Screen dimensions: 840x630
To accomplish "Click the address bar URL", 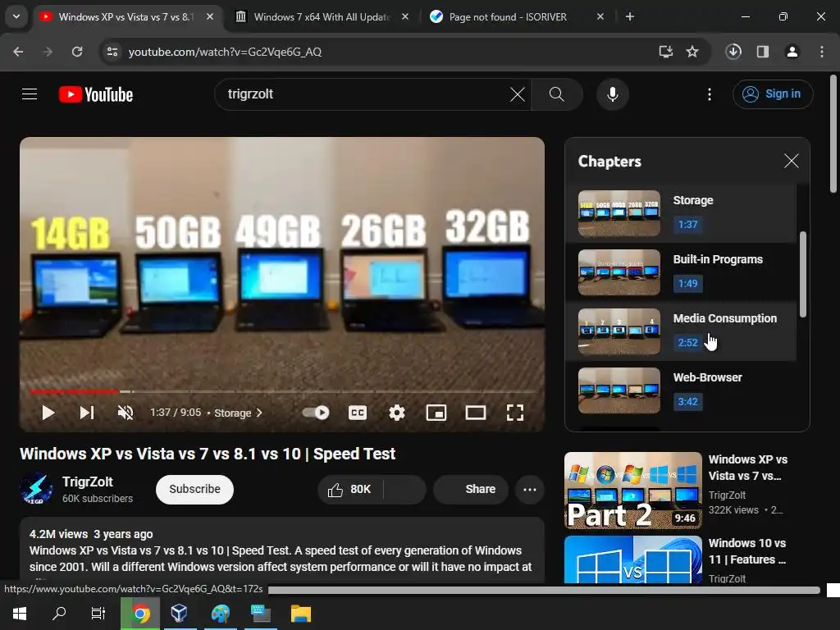I will pos(225,52).
